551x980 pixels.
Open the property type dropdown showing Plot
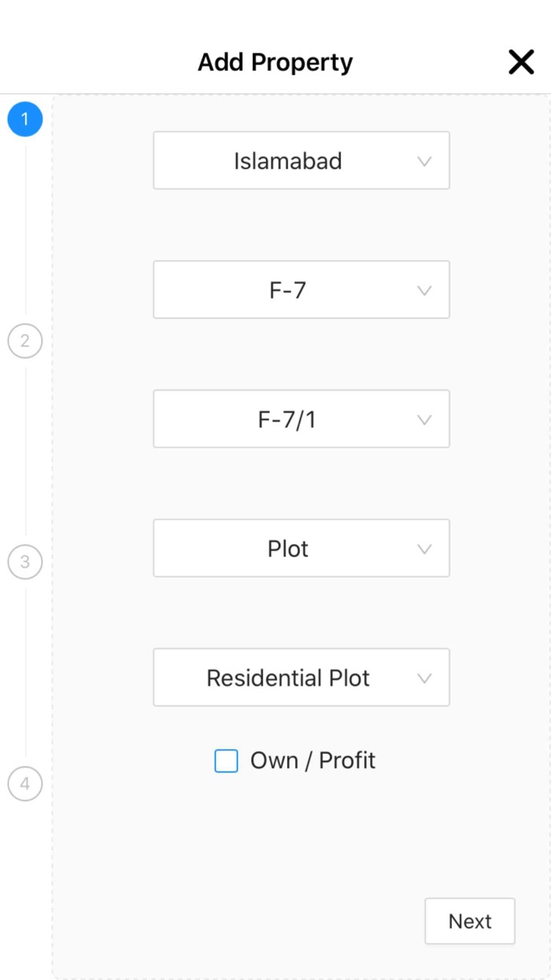pyautogui.click(x=301, y=548)
